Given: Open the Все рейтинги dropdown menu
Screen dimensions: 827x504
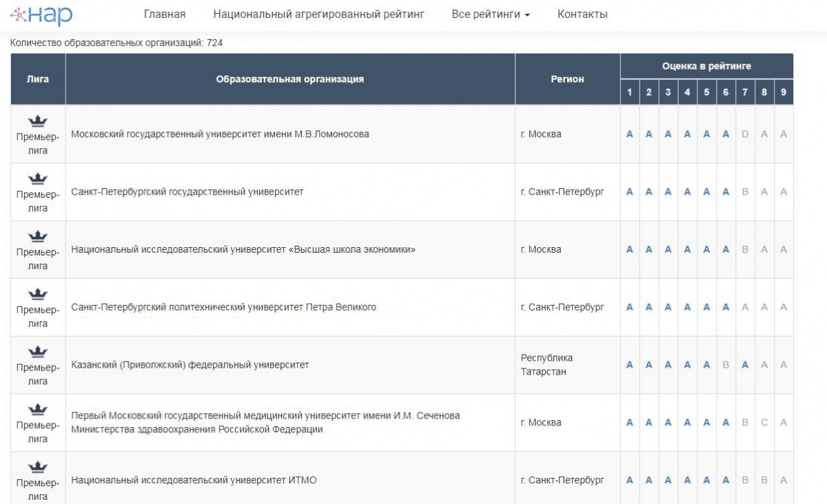Looking at the screenshot, I should click(x=491, y=14).
